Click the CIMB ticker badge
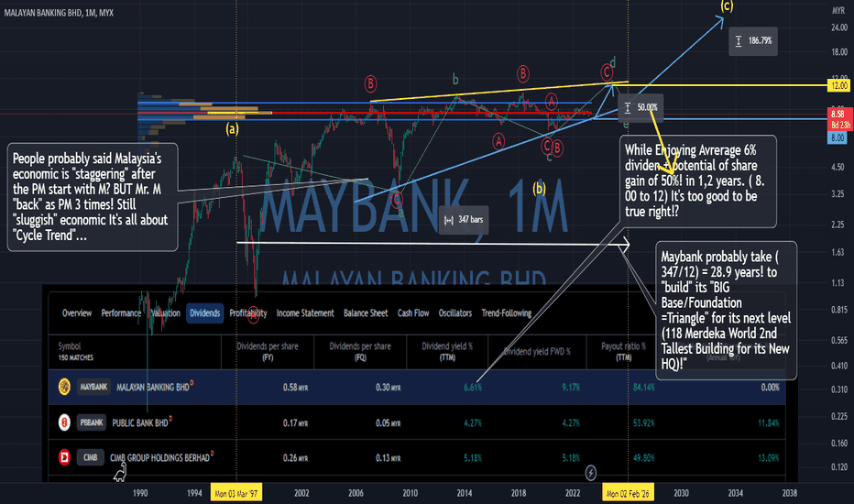The width and height of the screenshot is (854, 504). pyautogui.click(x=91, y=457)
